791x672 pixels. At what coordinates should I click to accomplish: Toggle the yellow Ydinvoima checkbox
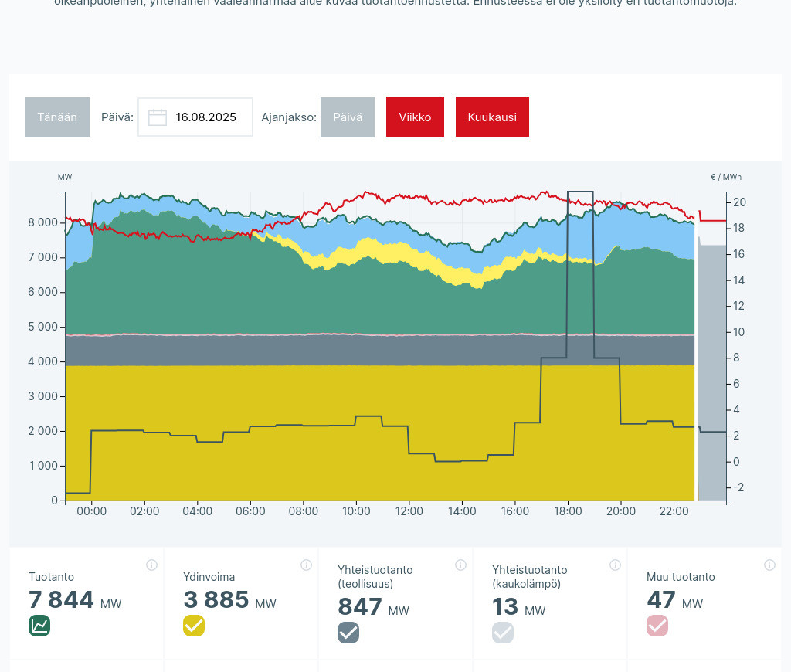click(194, 626)
